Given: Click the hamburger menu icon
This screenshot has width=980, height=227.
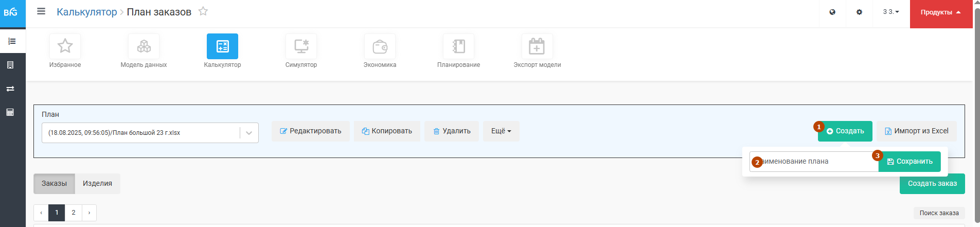Looking at the screenshot, I should (41, 11).
